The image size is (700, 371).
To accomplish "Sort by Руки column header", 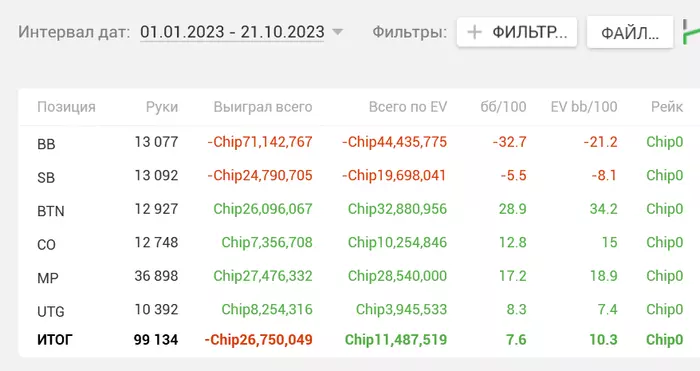I will coord(162,107).
